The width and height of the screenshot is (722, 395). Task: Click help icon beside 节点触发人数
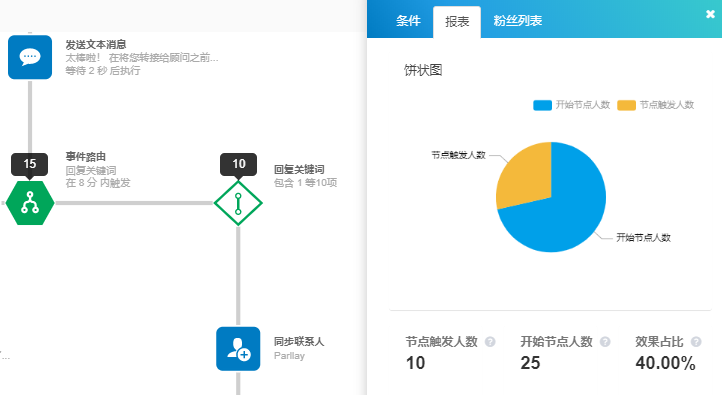pyautogui.click(x=490, y=342)
